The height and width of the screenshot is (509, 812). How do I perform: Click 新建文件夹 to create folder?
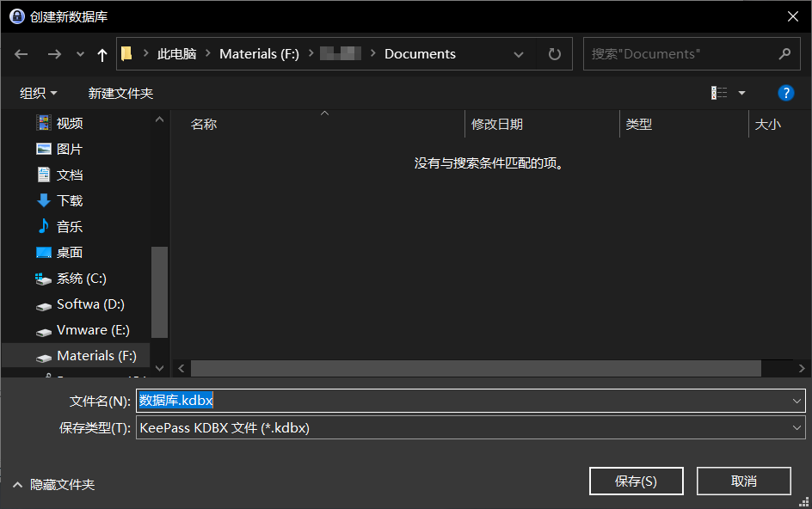120,93
